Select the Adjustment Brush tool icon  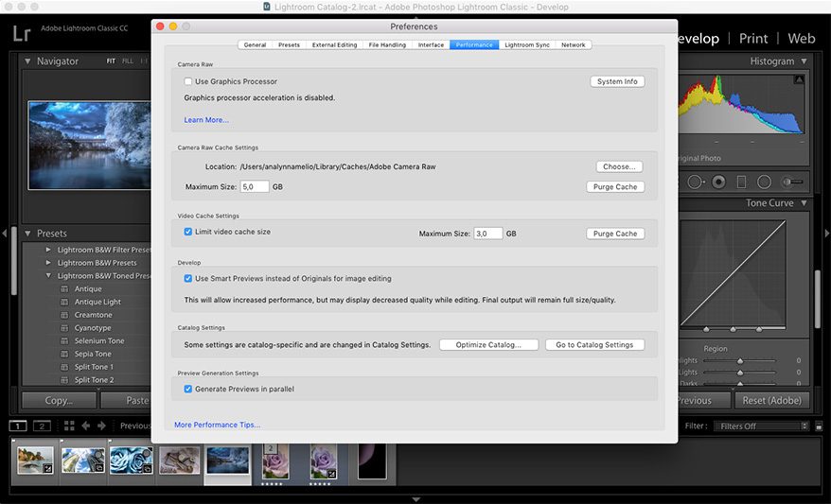point(793,182)
